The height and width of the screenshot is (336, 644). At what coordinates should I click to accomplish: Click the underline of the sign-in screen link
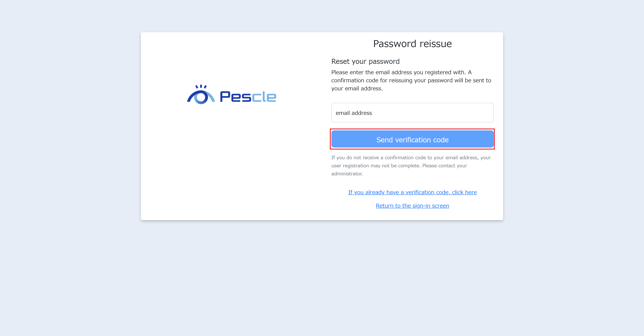coord(412,209)
